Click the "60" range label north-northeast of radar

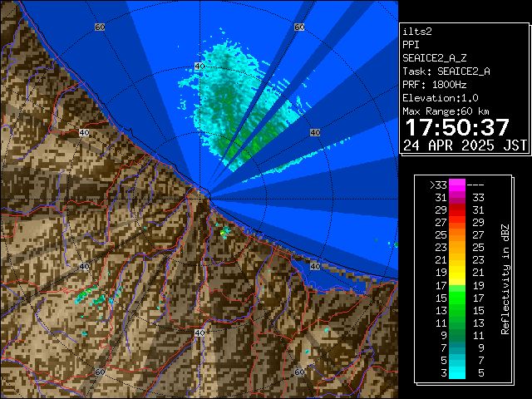point(299,27)
